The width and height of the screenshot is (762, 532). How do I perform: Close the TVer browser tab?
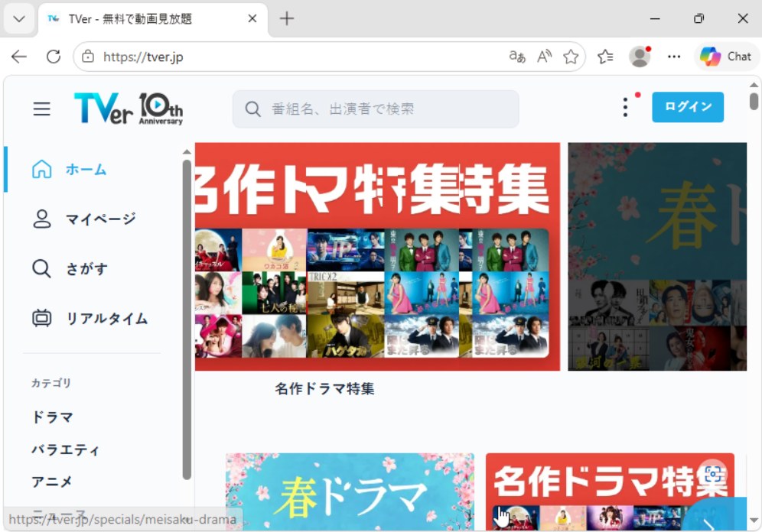point(252,19)
